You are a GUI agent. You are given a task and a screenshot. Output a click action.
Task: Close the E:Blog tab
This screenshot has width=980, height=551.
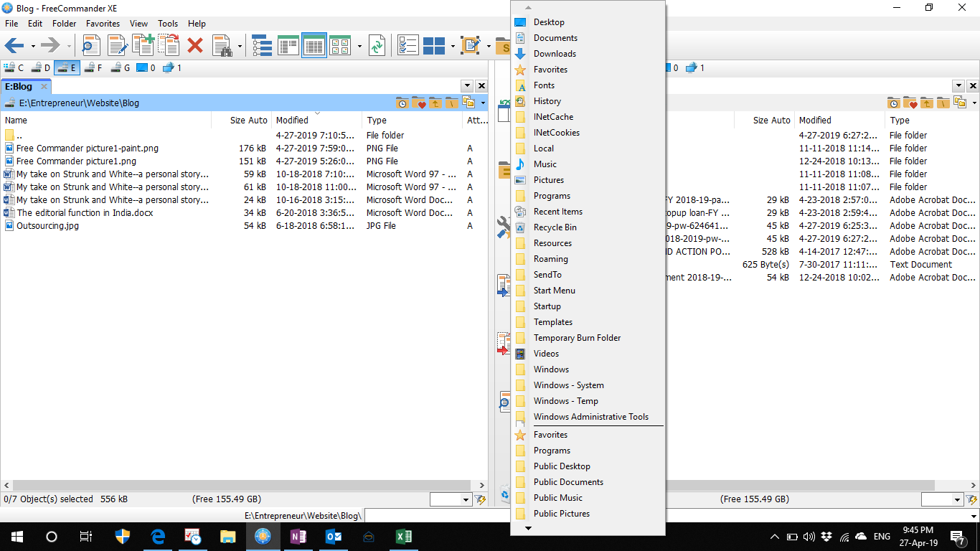44,87
